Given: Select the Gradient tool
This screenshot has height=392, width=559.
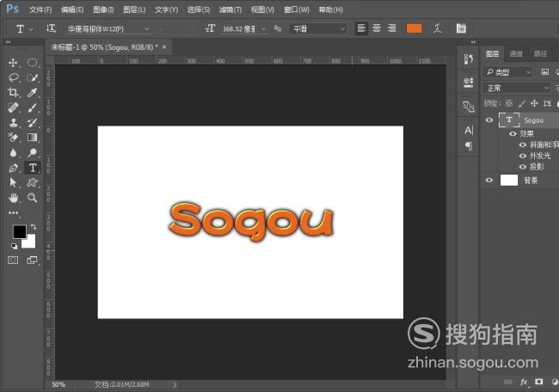Looking at the screenshot, I should [x=33, y=138].
